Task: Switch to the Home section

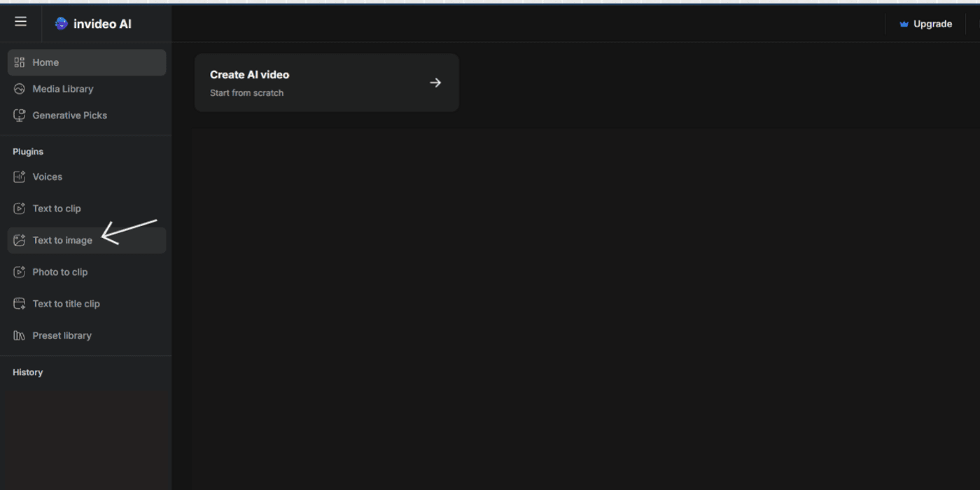Action: pyautogui.click(x=45, y=62)
